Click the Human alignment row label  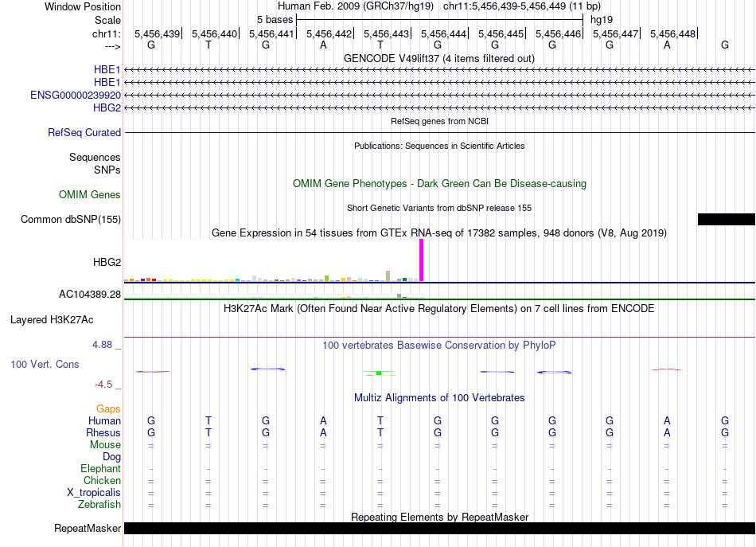coord(104,420)
